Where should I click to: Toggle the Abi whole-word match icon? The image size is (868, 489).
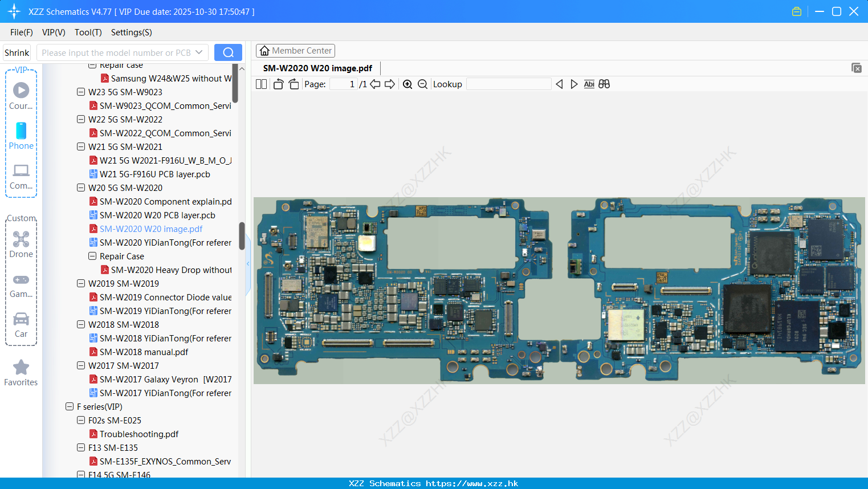pyautogui.click(x=589, y=84)
